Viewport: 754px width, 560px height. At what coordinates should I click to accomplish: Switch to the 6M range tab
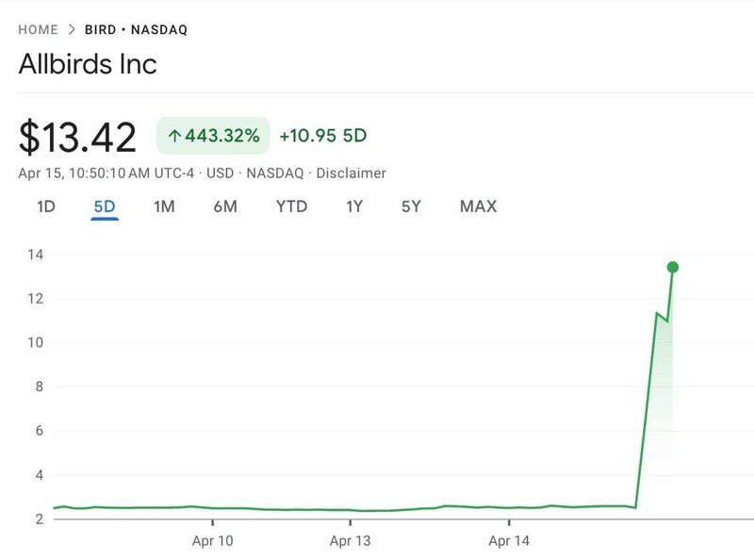(225, 206)
